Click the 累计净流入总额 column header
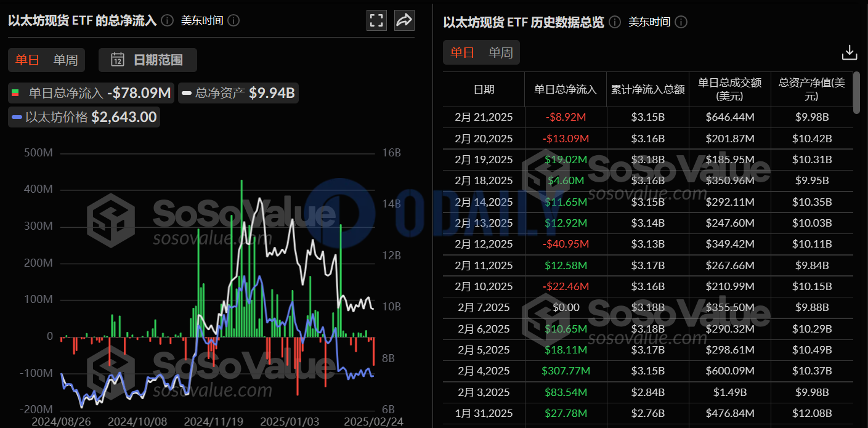This screenshot has width=868, height=428. 647,89
